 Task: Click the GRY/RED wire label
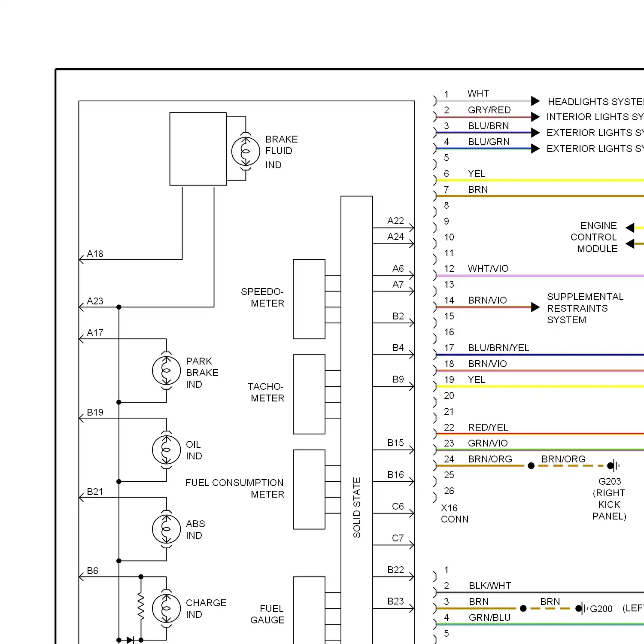(x=489, y=110)
